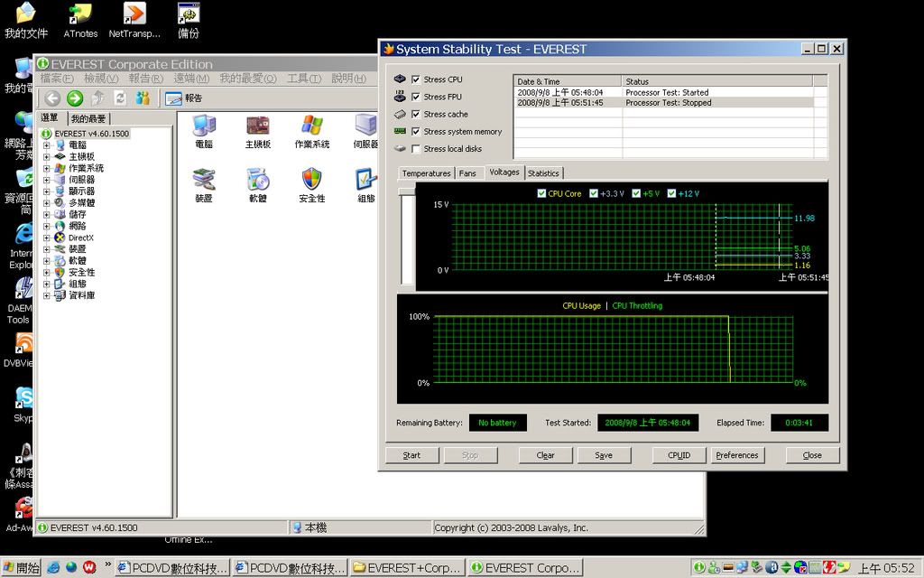Switch to the Statistics tab
Screen dimensions: 924x578
point(543,172)
